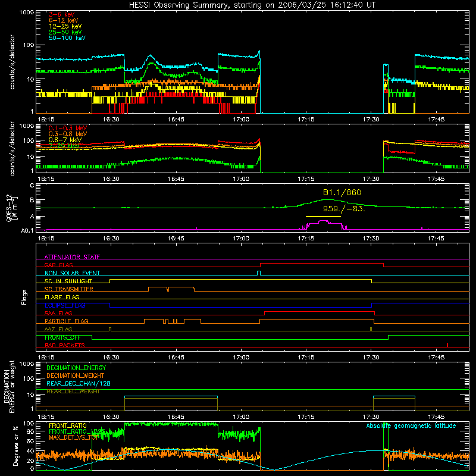This screenshot has width=476, height=476.
Task: Select the ECLIPSE_FLAG label
Action: tap(65, 305)
